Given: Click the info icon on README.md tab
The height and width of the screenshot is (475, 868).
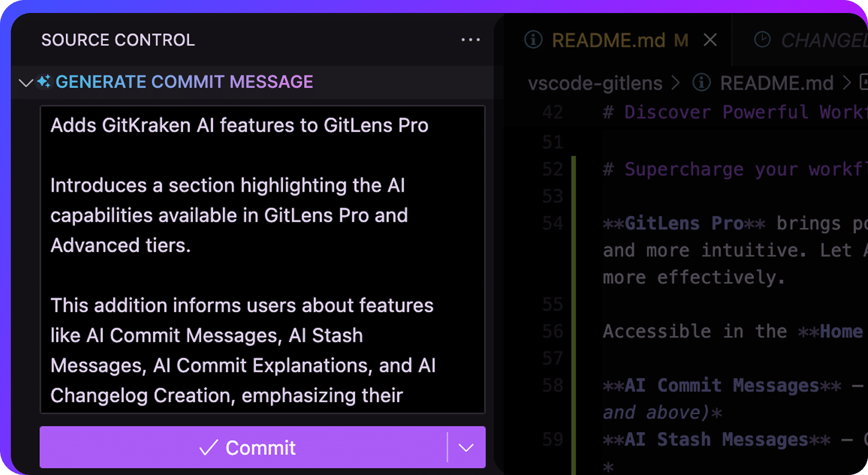Looking at the screenshot, I should tap(533, 40).
